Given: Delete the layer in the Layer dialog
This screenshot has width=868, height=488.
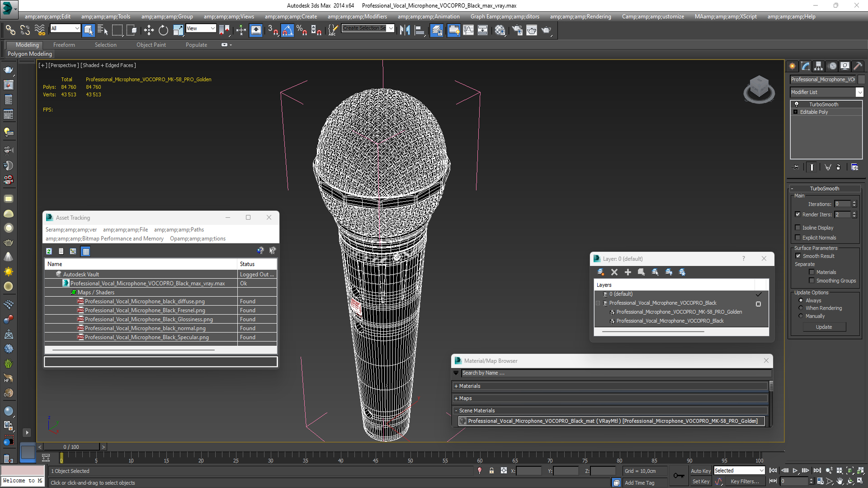Looking at the screenshot, I should pos(614,272).
